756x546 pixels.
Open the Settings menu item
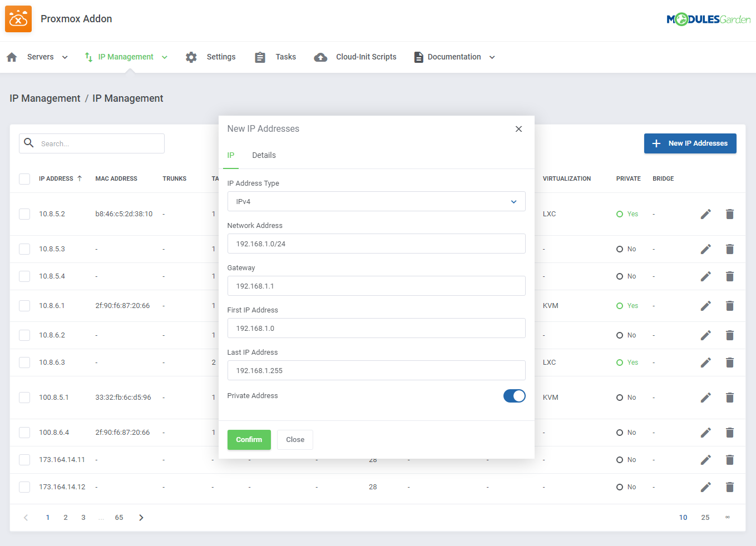(221, 57)
